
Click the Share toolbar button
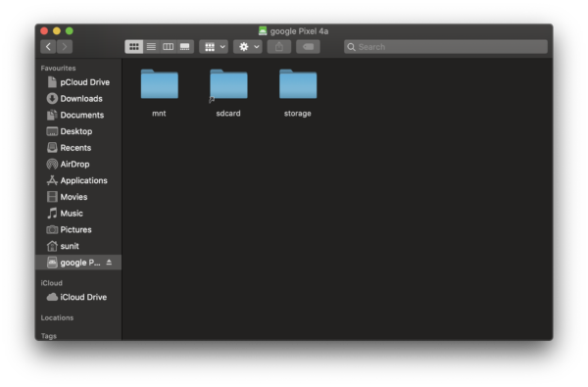[279, 46]
